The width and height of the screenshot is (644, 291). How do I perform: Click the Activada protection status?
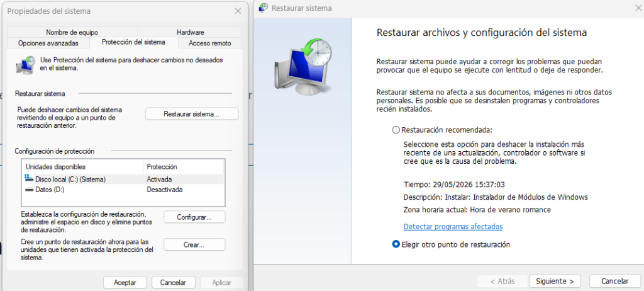tap(159, 180)
